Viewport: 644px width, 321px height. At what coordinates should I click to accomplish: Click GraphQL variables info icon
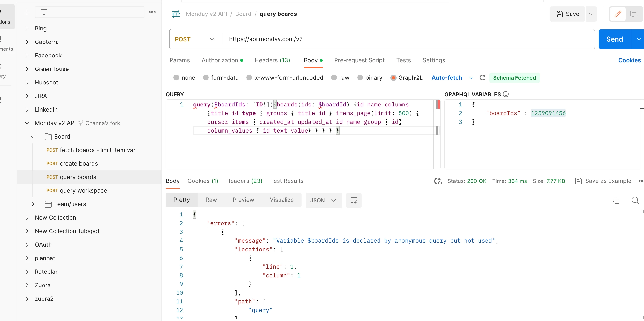(x=506, y=94)
